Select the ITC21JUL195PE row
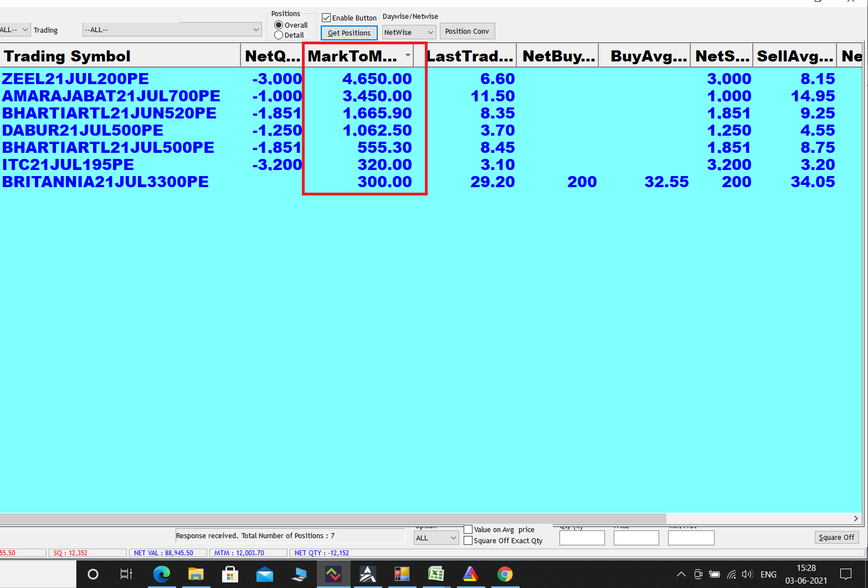The width and height of the screenshot is (868, 588). [431, 164]
